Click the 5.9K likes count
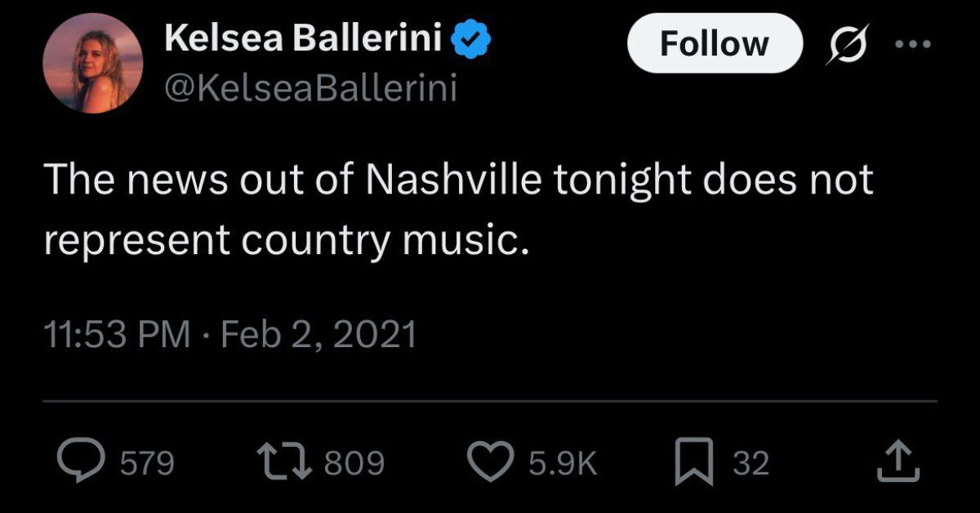Viewport: 980px width, 513px height. pos(563,463)
